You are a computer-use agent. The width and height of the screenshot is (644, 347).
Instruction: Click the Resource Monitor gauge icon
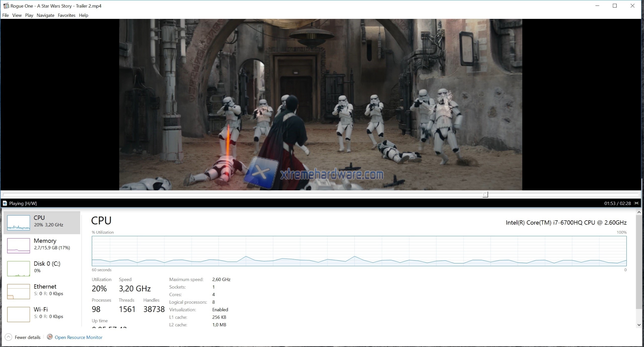50,337
